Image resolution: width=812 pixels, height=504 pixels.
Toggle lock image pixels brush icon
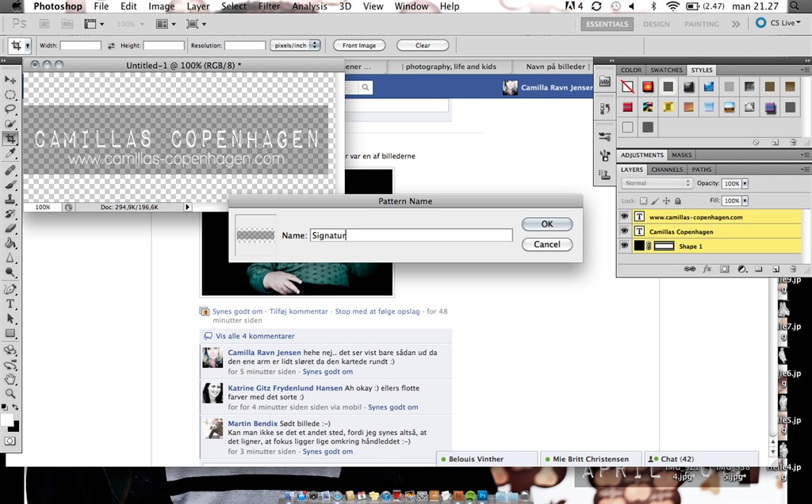click(x=655, y=200)
